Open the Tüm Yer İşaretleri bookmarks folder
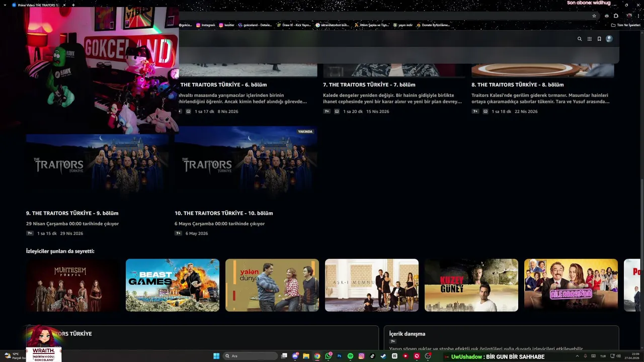 (625, 25)
